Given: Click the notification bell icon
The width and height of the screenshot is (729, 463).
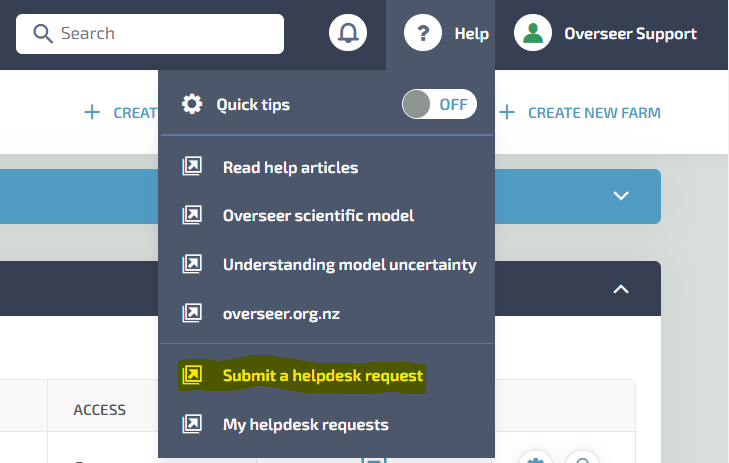Looking at the screenshot, I should (x=348, y=33).
